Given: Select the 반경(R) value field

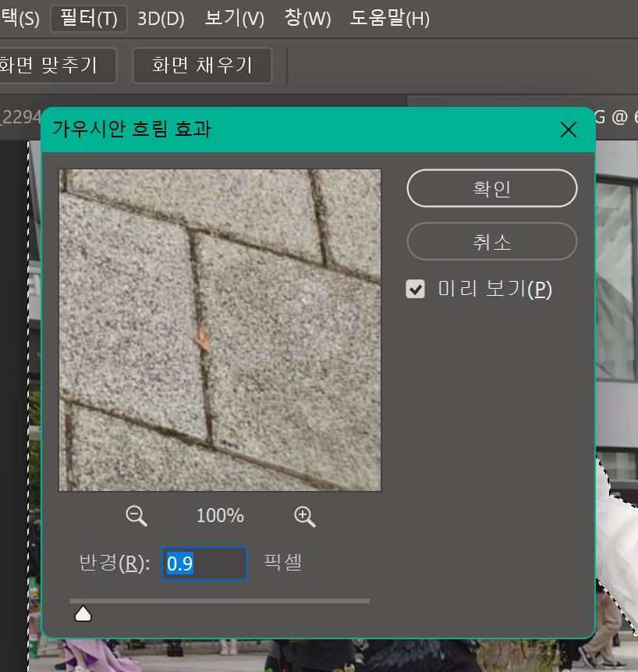Looking at the screenshot, I should pyautogui.click(x=204, y=564).
